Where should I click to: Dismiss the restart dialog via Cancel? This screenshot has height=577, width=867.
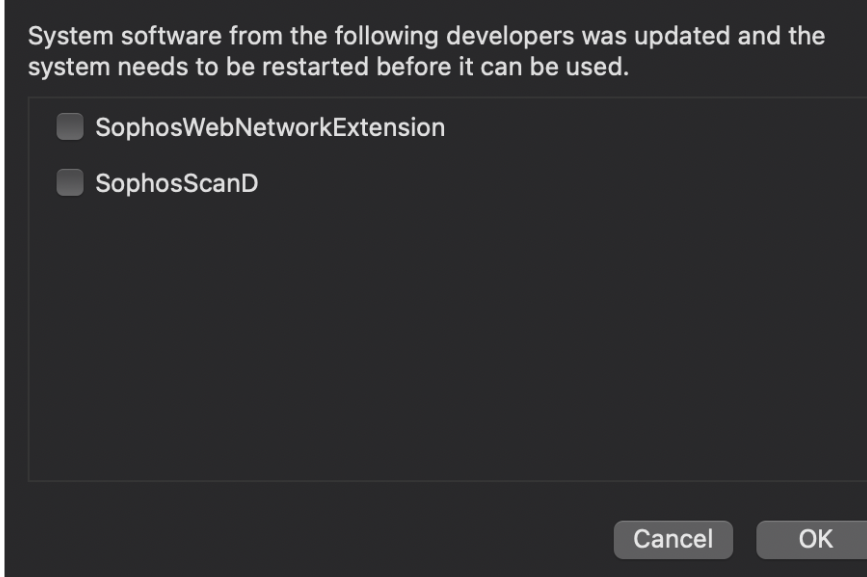pos(673,539)
